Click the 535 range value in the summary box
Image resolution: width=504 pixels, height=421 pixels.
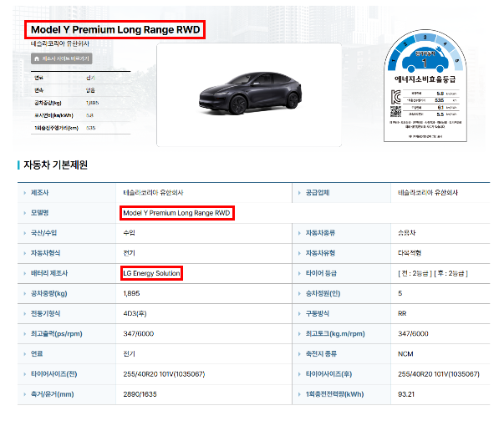click(x=90, y=128)
